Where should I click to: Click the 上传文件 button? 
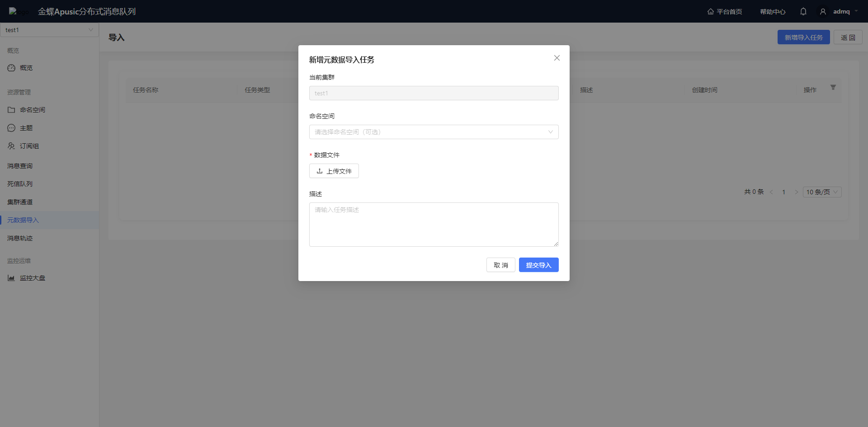pyautogui.click(x=334, y=171)
